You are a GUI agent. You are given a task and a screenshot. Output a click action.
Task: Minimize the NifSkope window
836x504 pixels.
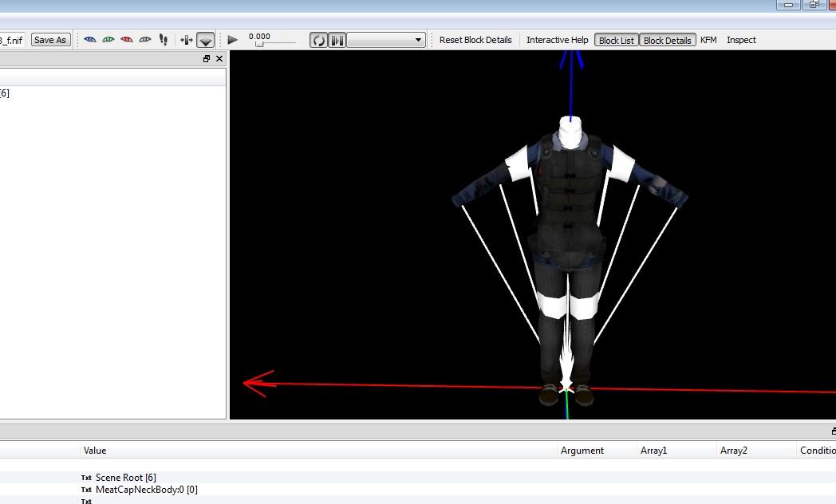(x=788, y=5)
